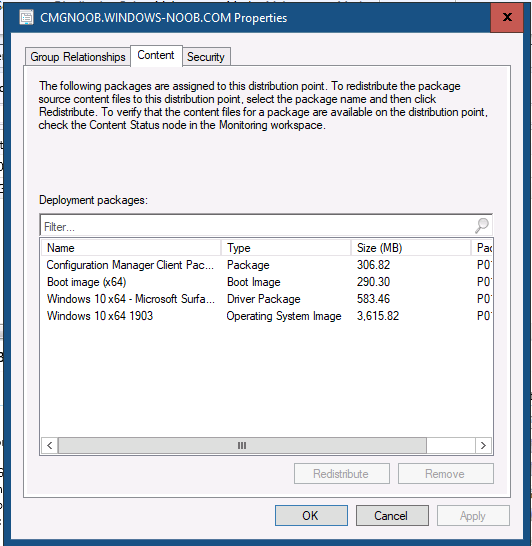
Task: Click the 306.82 size value
Action: click(x=373, y=265)
